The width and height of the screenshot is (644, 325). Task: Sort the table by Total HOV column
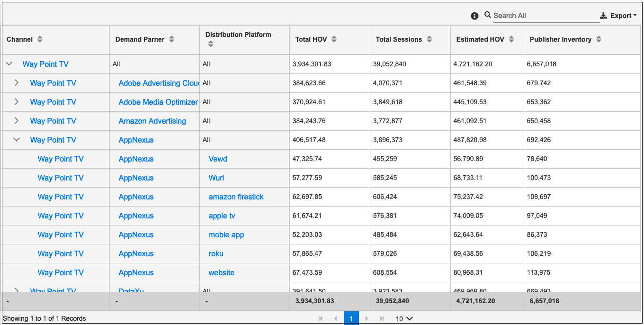pos(334,39)
